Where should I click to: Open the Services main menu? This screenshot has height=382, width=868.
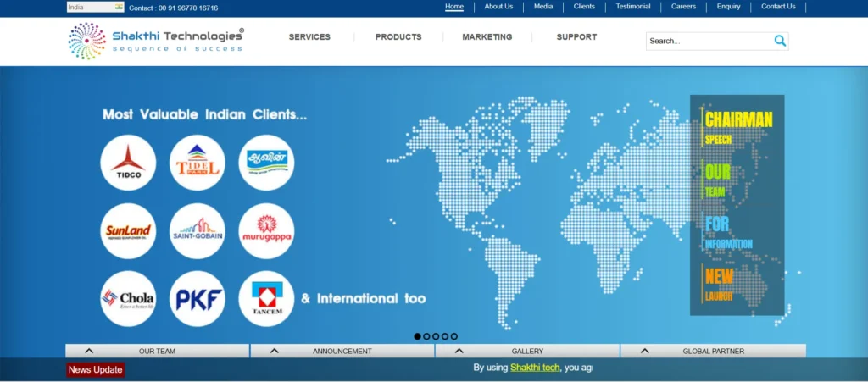(309, 37)
